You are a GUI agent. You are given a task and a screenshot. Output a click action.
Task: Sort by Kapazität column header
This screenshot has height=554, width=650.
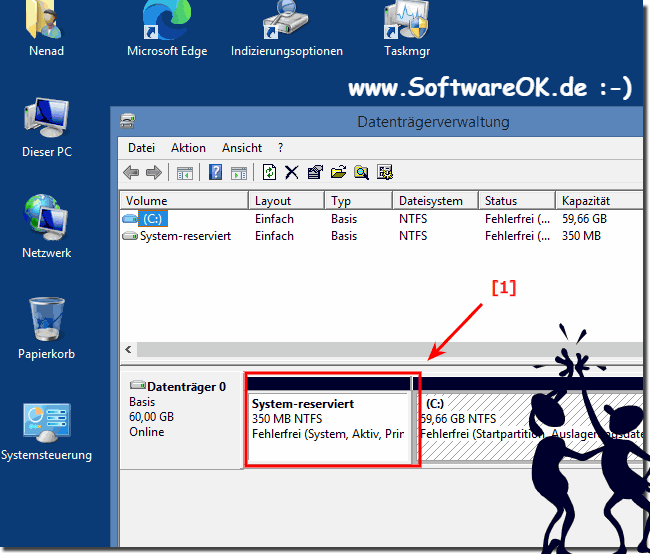click(599, 201)
